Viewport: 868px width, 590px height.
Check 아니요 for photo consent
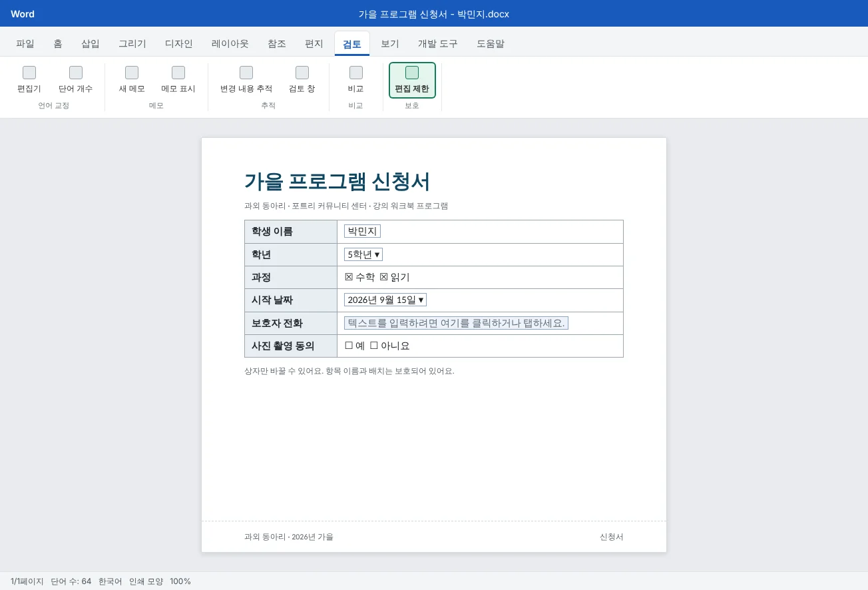coord(374,346)
